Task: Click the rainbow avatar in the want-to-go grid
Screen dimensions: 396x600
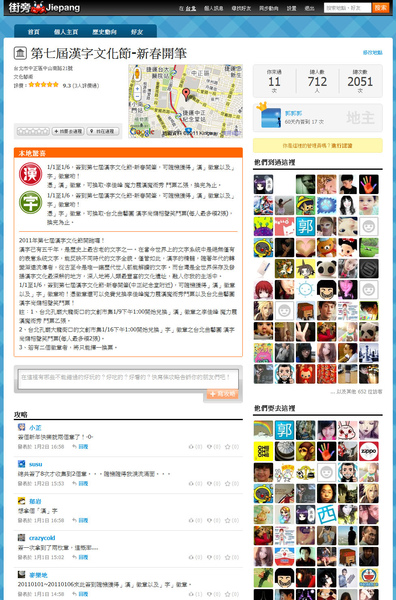Action: 263,430
